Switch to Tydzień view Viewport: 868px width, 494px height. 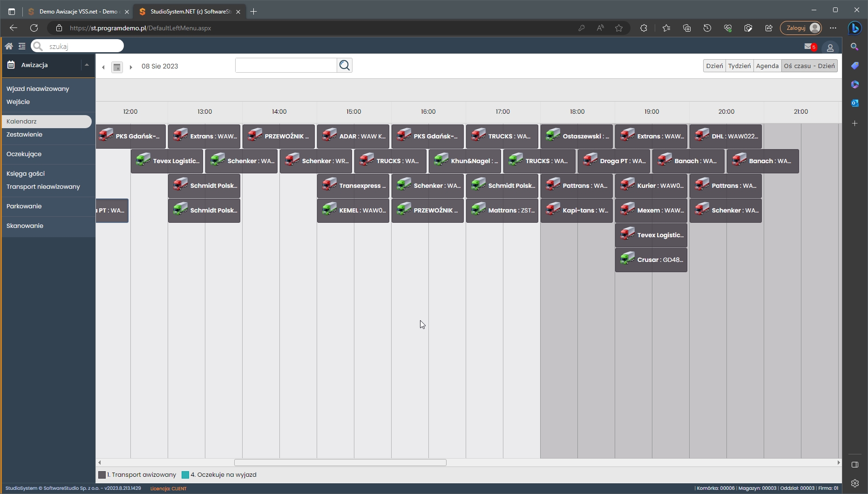[x=739, y=66]
